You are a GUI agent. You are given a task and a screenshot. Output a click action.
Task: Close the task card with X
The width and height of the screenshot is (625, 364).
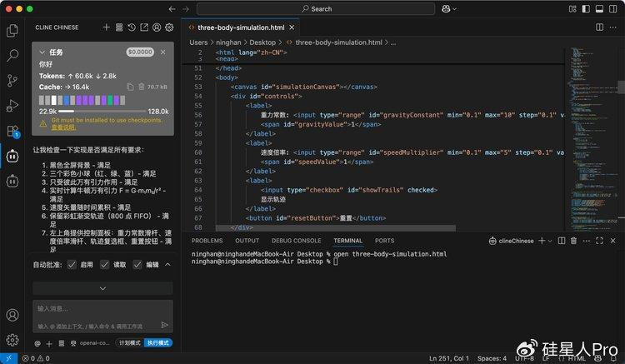click(x=163, y=52)
